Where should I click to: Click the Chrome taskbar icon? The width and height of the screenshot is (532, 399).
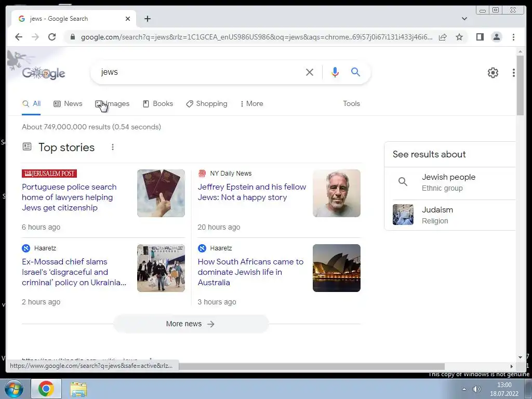pyautogui.click(x=46, y=389)
